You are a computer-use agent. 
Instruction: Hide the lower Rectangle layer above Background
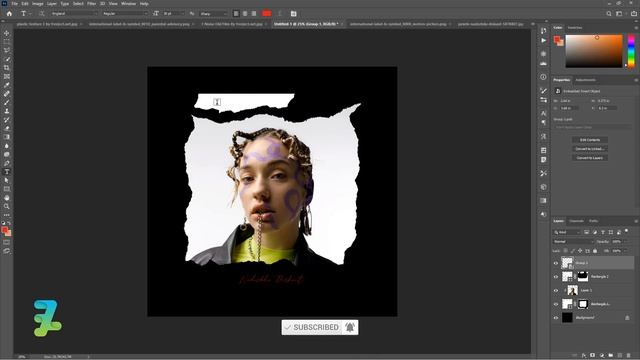point(556,304)
